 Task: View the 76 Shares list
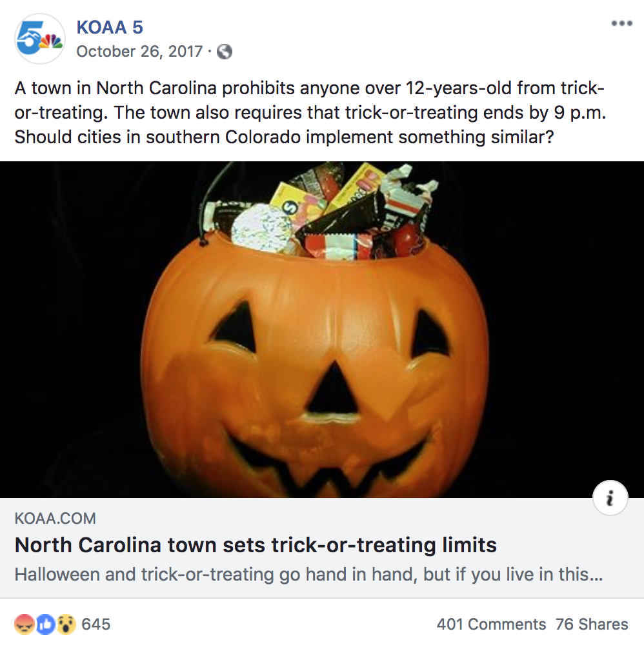(x=592, y=624)
